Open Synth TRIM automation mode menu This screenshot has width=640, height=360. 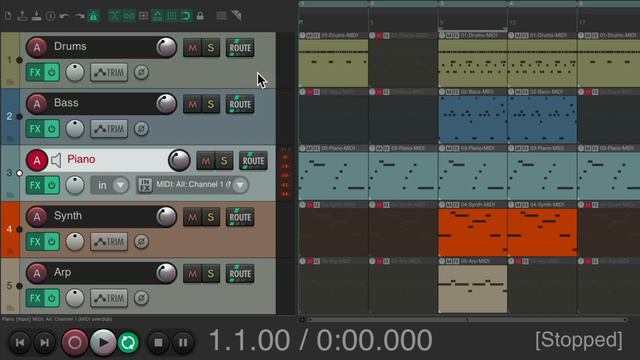coord(109,242)
